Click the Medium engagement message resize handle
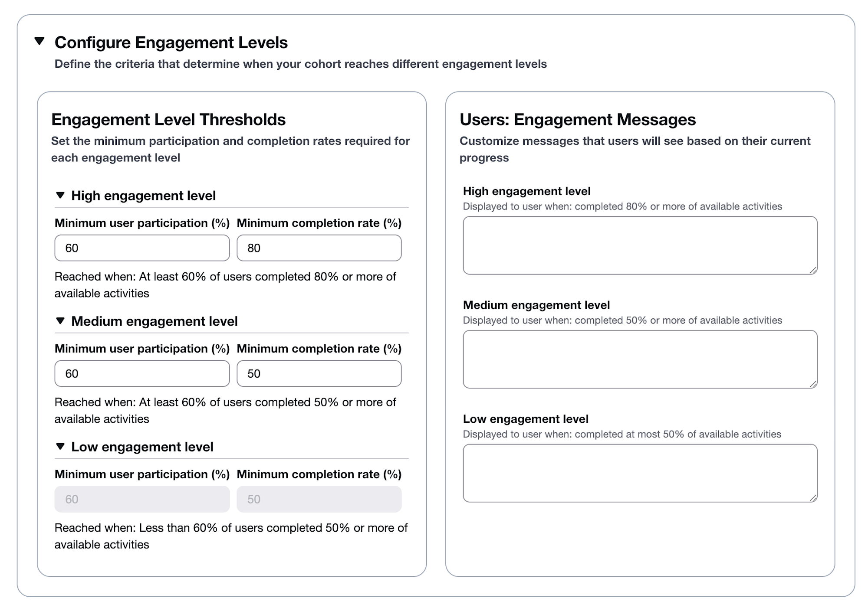The image size is (868, 608). click(813, 384)
